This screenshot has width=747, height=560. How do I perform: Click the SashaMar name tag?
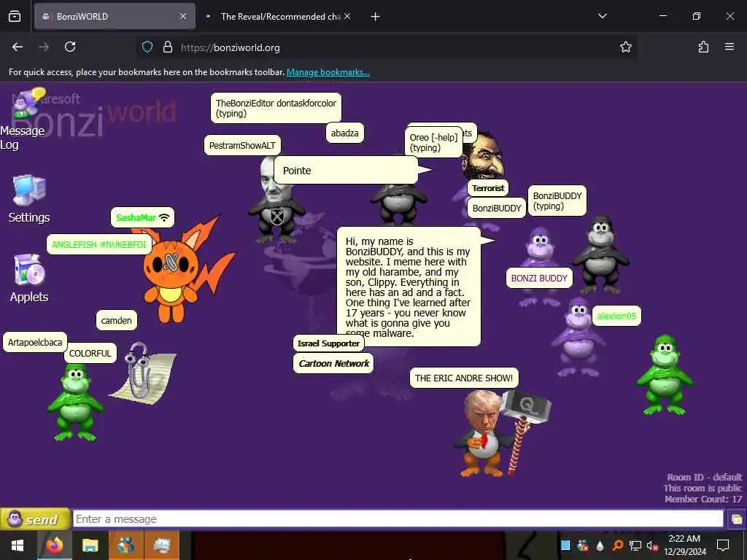[142, 217]
